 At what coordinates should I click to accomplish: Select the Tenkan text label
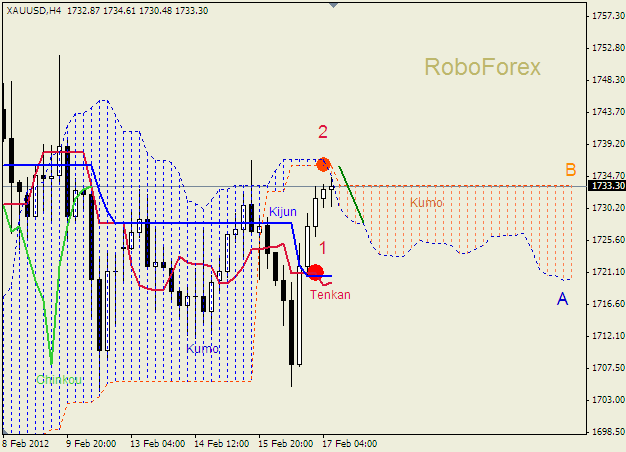coord(330,295)
